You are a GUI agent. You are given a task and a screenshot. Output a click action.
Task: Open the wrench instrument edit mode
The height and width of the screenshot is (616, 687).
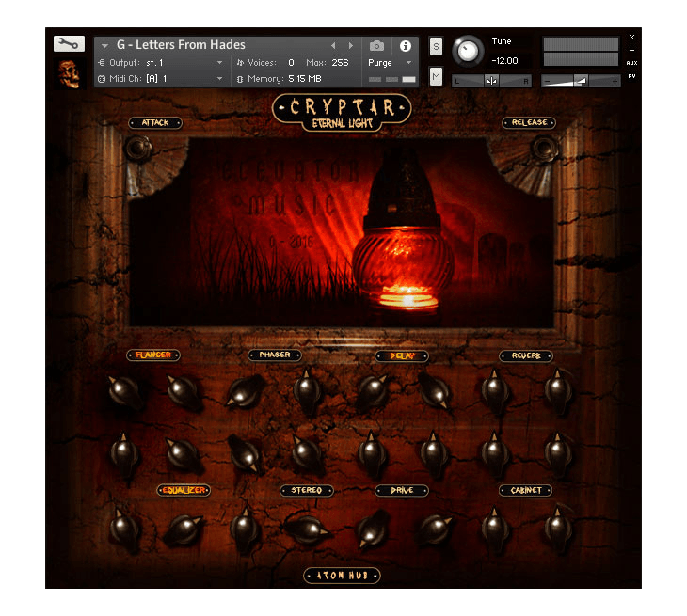click(x=69, y=43)
